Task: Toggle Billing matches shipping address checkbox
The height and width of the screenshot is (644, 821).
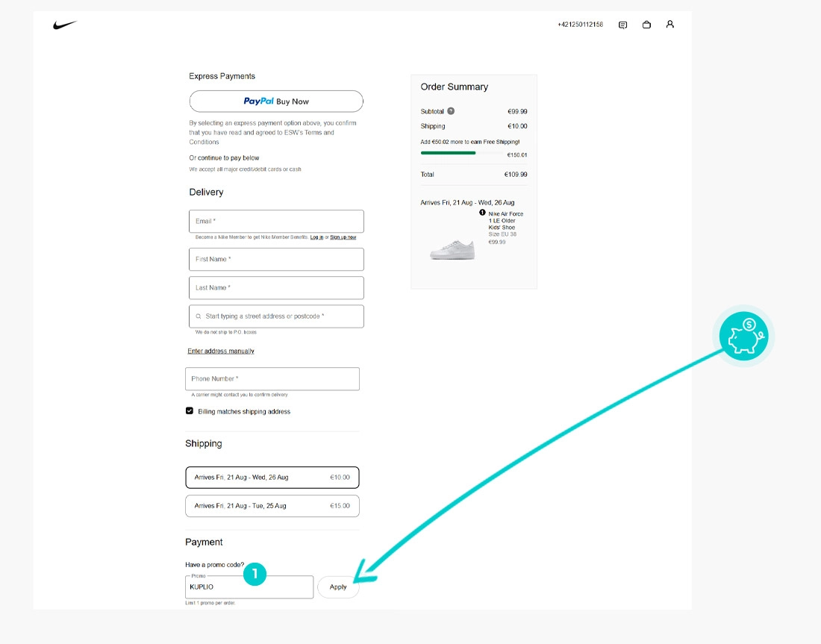Action: coord(190,411)
